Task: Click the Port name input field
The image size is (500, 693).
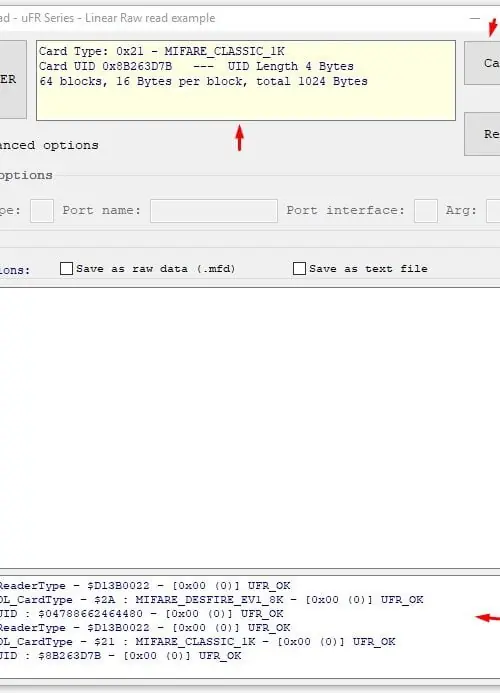Action: [214, 211]
